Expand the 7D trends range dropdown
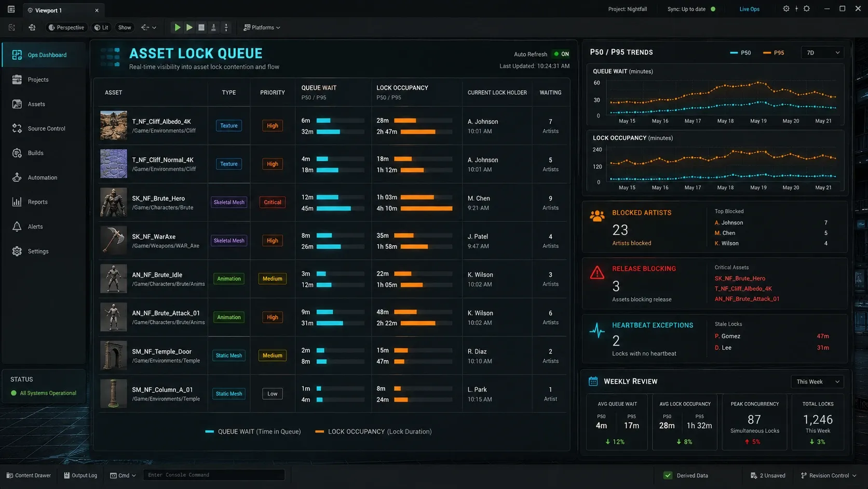 click(x=823, y=52)
